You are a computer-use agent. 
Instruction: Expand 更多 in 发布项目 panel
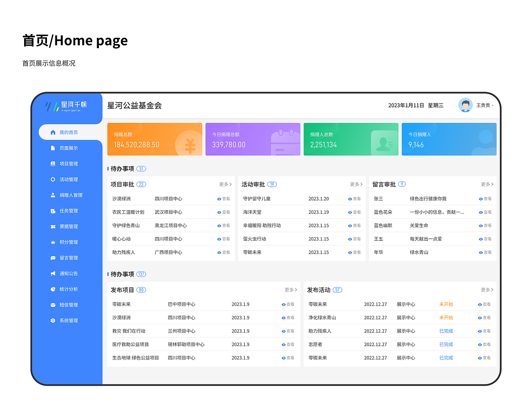click(x=291, y=290)
